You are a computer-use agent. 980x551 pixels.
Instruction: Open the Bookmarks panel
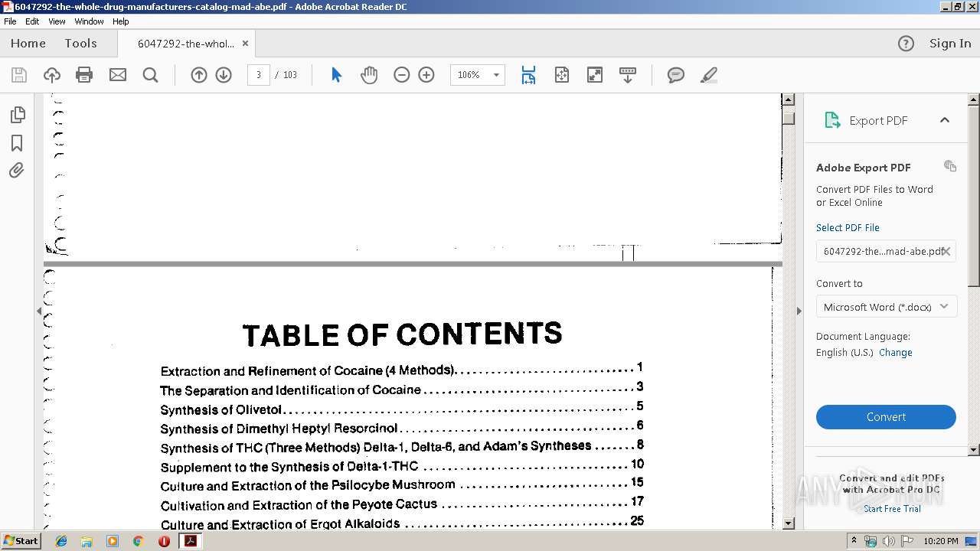pos(17,143)
